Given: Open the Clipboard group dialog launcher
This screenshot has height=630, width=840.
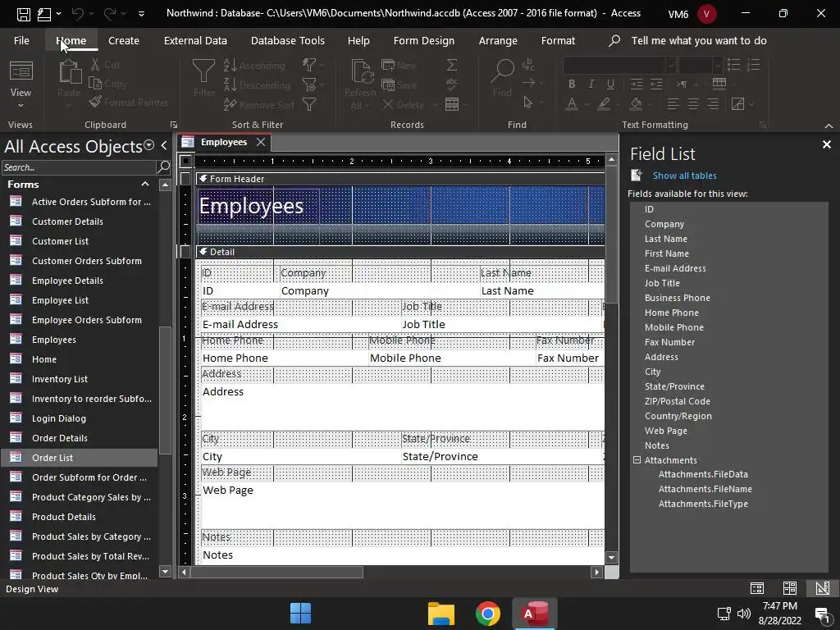Looking at the screenshot, I should (174, 125).
